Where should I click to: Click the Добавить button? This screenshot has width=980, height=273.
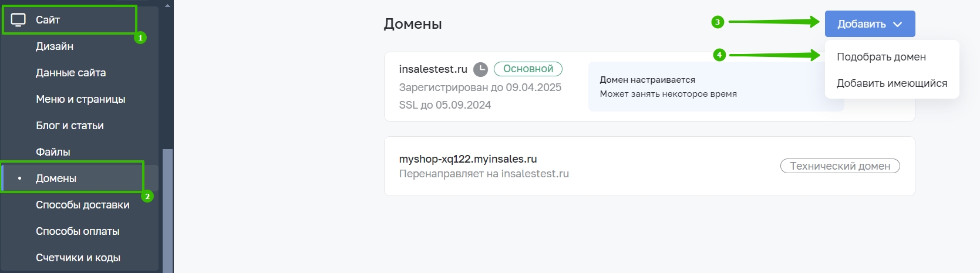click(870, 24)
